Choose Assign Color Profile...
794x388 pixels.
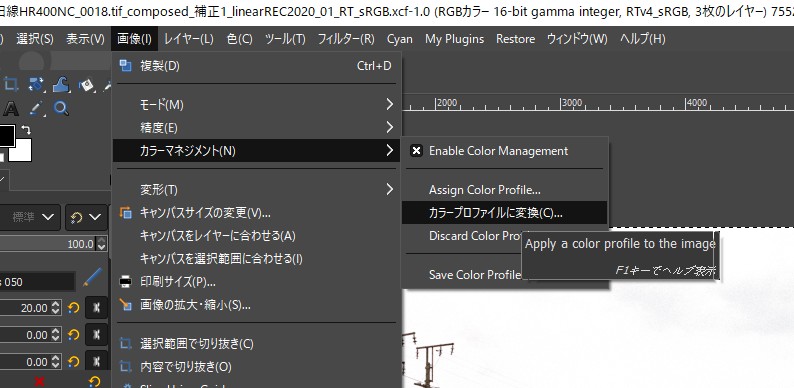pyautogui.click(x=504, y=190)
